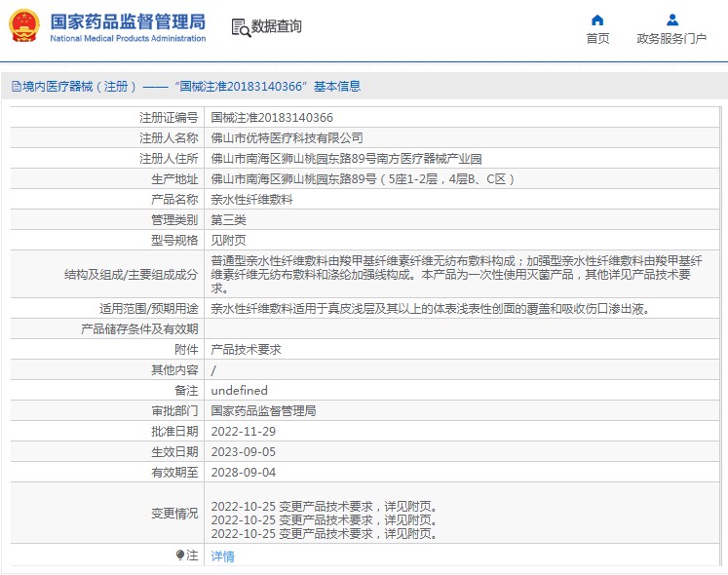The image size is (728, 575).
Task: Click the lightbulb icon next to 注
Action: click(x=180, y=555)
